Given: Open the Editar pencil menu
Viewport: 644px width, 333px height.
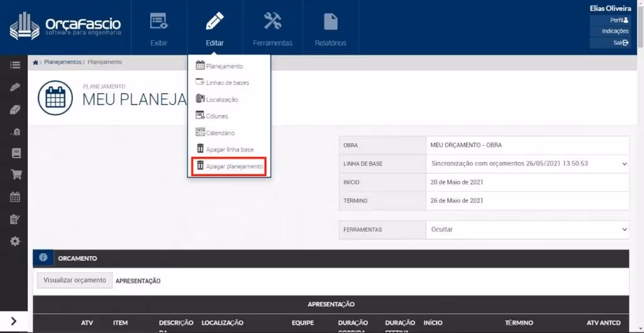Looking at the screenshot, I should point(215,28).
